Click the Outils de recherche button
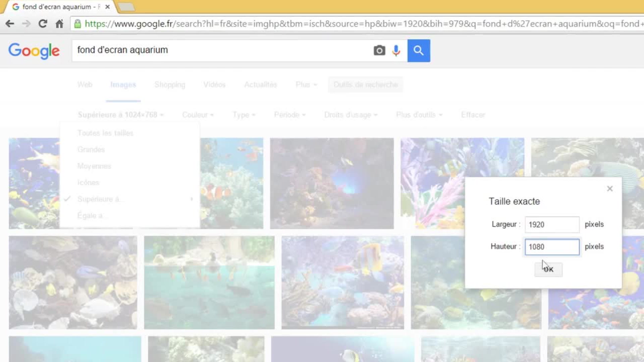 366,85
